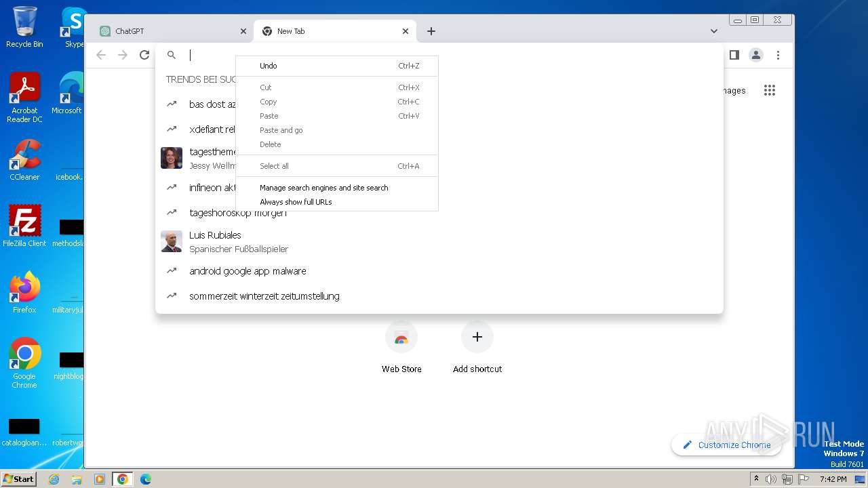Choose Paste and go menu entry
Screen dimensions: 868x488
337,130
